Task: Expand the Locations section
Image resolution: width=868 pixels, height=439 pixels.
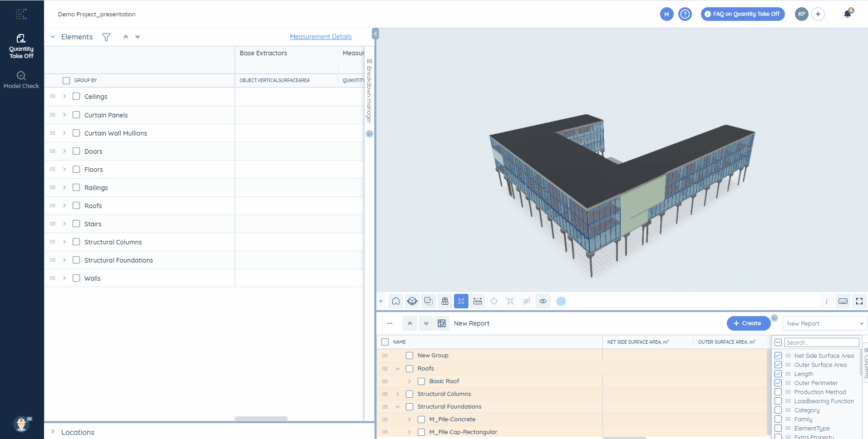Action: point(53,432)
